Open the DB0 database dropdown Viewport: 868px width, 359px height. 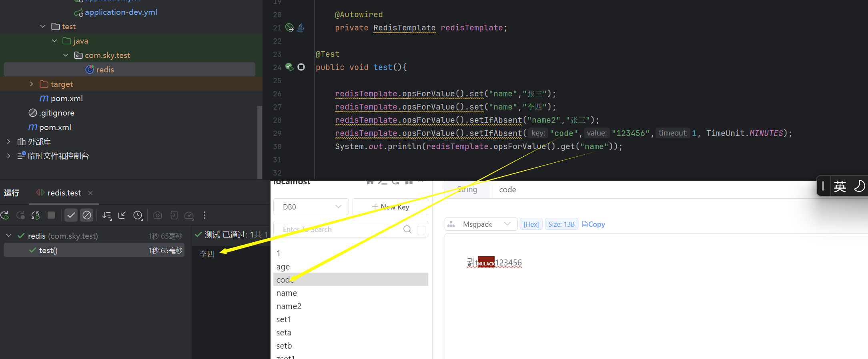(311, 207)
